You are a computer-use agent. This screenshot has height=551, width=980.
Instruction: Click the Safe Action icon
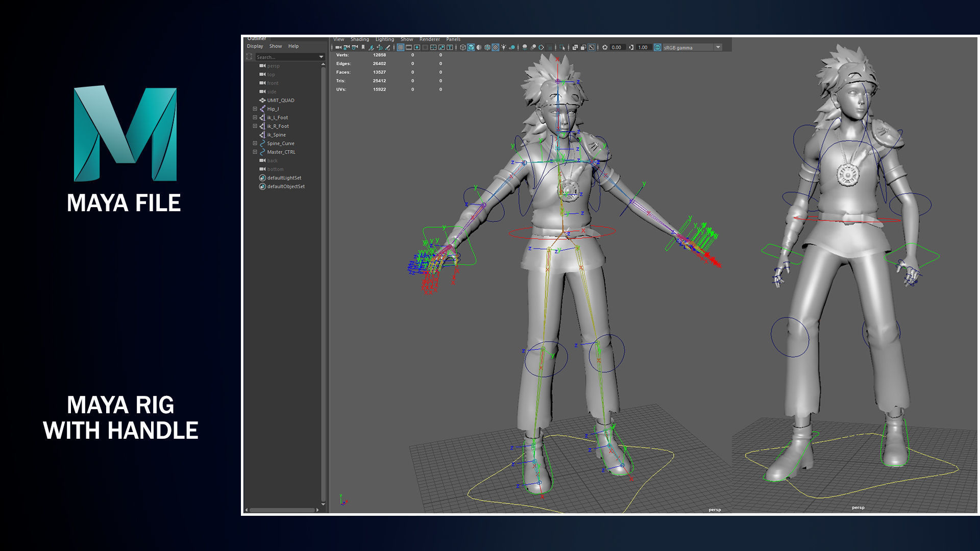(x=442, y=47)
